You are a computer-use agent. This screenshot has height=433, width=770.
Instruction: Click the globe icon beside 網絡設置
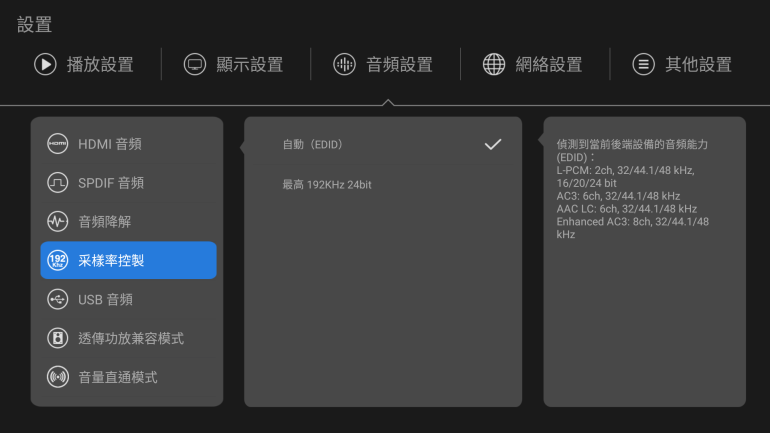(x=494, y=64)
